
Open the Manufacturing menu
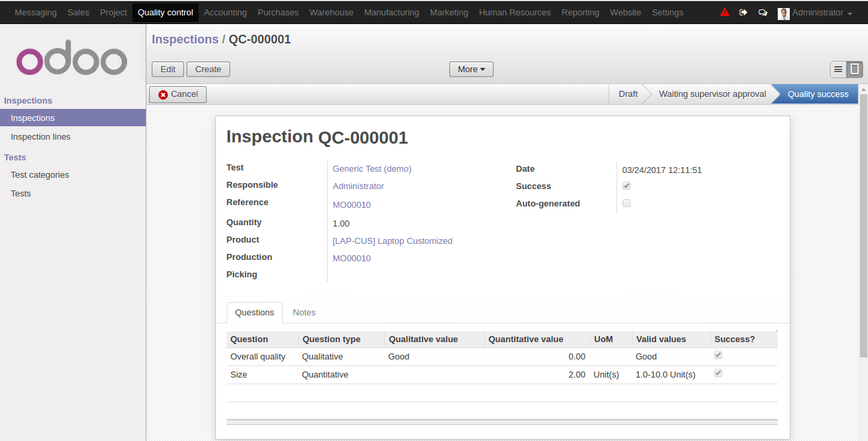click(x=392, y=13)
